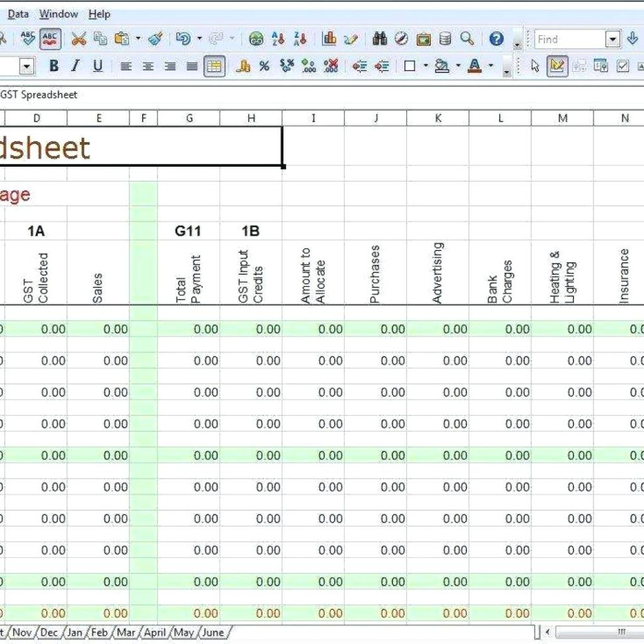Click the Help button icon
Image resolution: width=644 pixels, height=644 pixels.
point(495,38)
